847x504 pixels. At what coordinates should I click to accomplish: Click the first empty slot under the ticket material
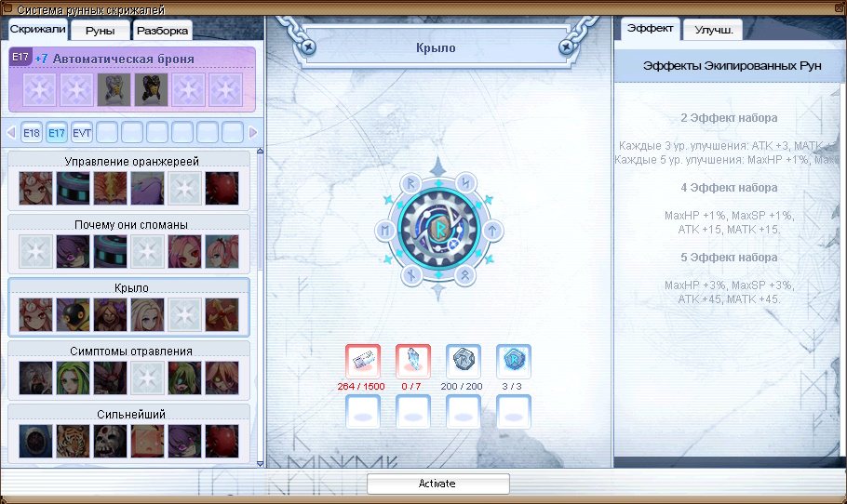tap(362, 411)
